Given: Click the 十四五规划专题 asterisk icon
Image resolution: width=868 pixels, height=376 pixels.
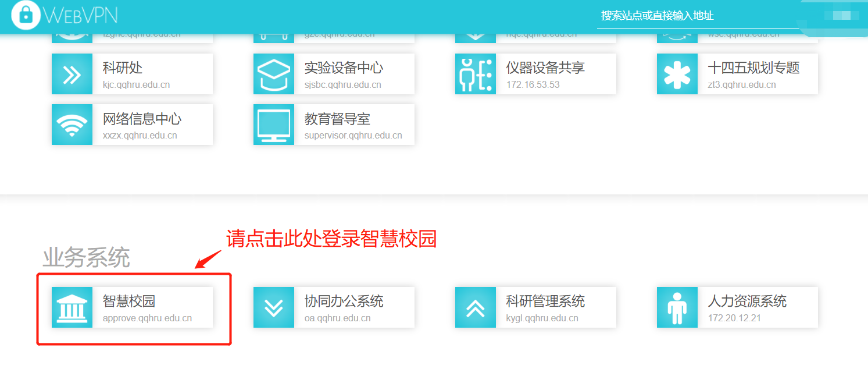Looking at the screenshot, I should click(677, 74).
